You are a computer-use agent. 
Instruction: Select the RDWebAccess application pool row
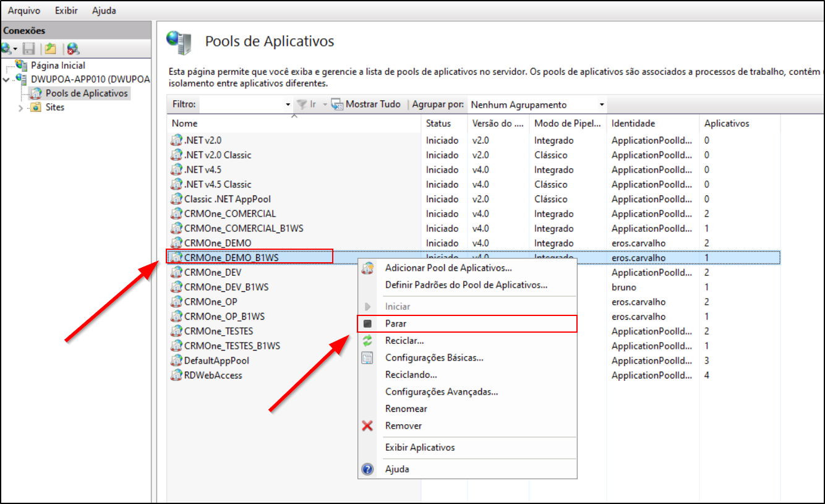(x=213, y=375)
